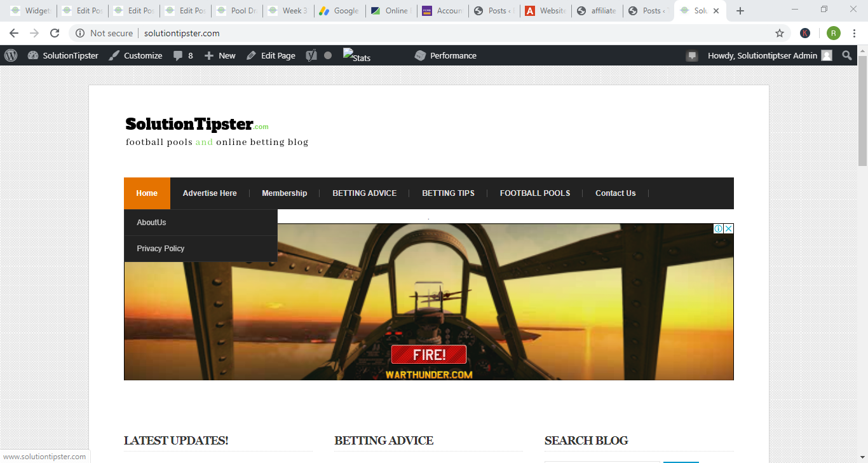This screenshot has width=868, height=463.
Task: Open the FOOTBALL POOLS menu item
Action: pyautogui.click(x=535, y=193)
